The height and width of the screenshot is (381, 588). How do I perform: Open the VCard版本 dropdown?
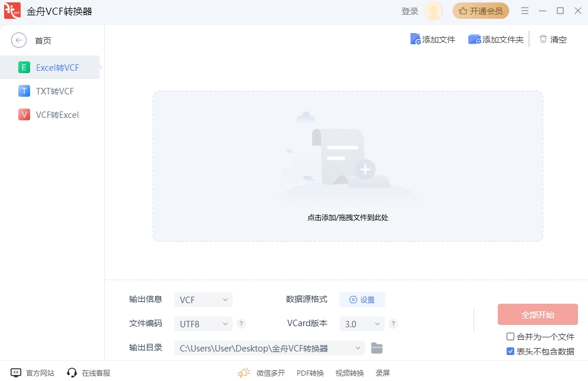tap(362, 324)
